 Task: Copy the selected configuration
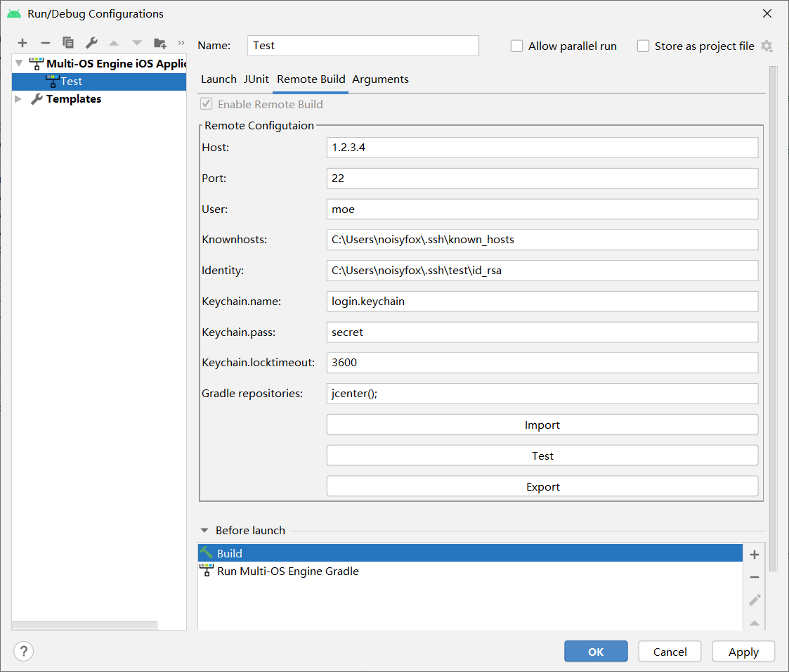pyautogui.click(x=68, y=44)
